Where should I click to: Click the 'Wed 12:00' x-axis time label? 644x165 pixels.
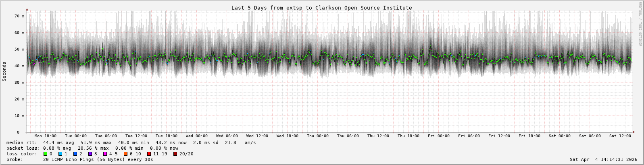click(257, 136)
